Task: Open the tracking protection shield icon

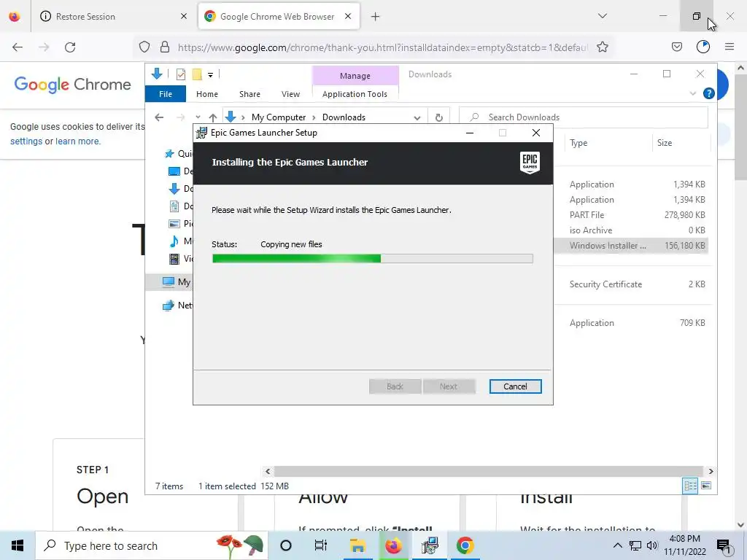Action: click(x=144, y=47)
